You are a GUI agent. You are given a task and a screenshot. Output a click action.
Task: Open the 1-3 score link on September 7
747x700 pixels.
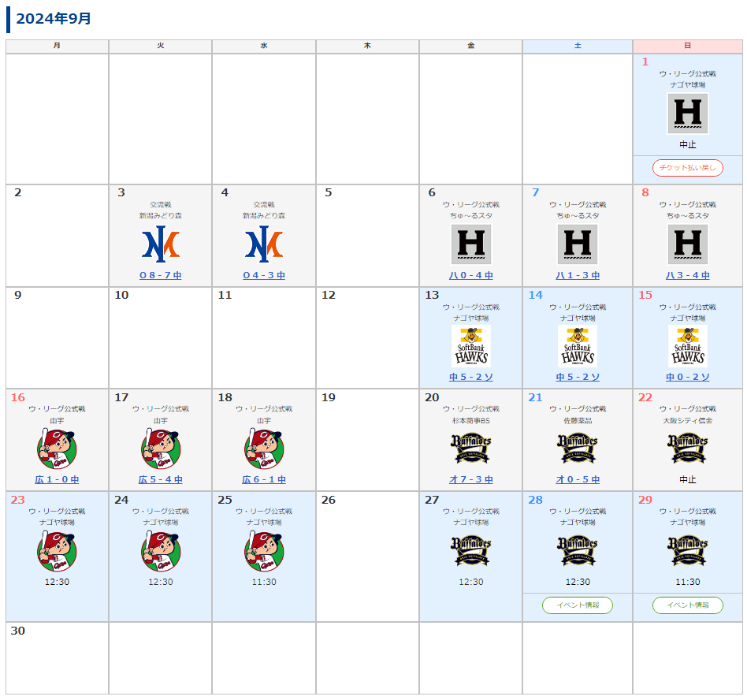(x=578, y=275)
